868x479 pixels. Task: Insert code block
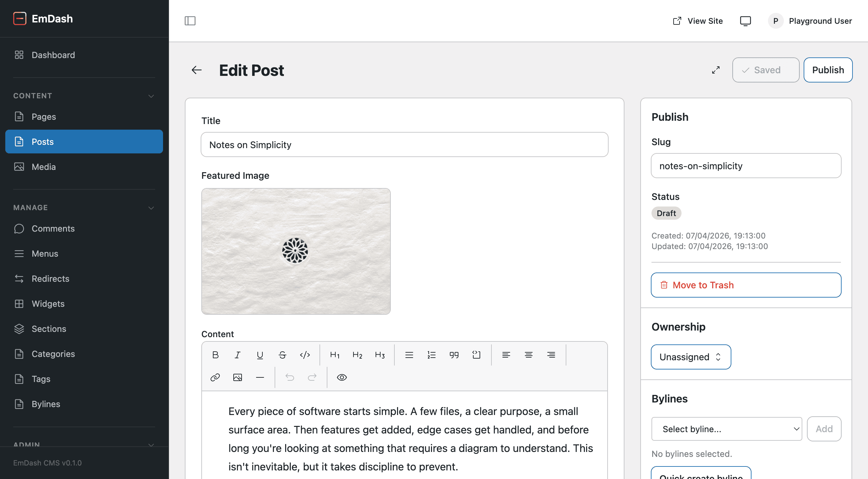tap(476, 355)
